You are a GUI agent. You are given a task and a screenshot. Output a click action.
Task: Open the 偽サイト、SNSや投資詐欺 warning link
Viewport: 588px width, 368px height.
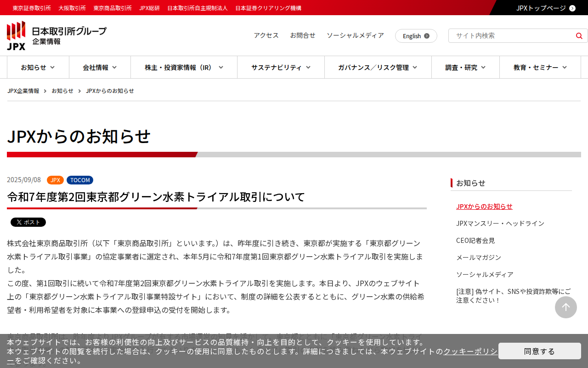(x=514, y=295)
